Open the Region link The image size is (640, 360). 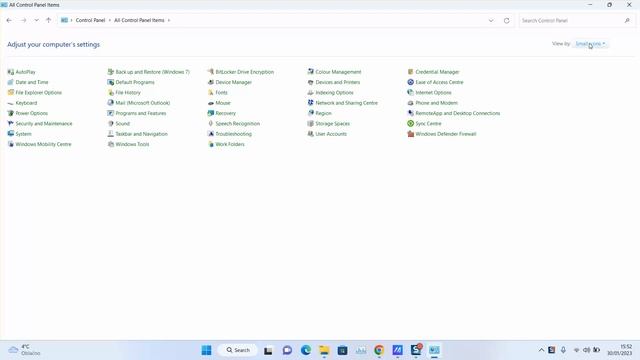(x=323, y=113)
